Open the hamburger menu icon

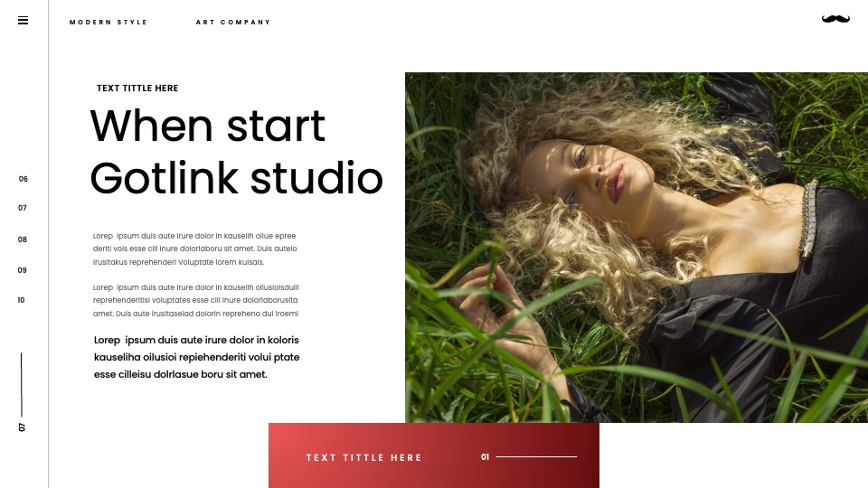tap(23, 21)
